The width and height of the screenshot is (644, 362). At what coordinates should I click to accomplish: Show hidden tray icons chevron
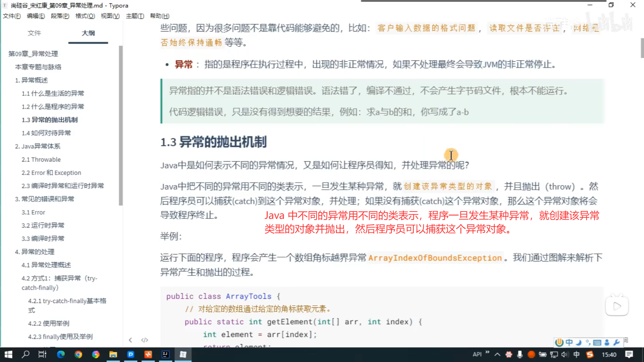497,354
